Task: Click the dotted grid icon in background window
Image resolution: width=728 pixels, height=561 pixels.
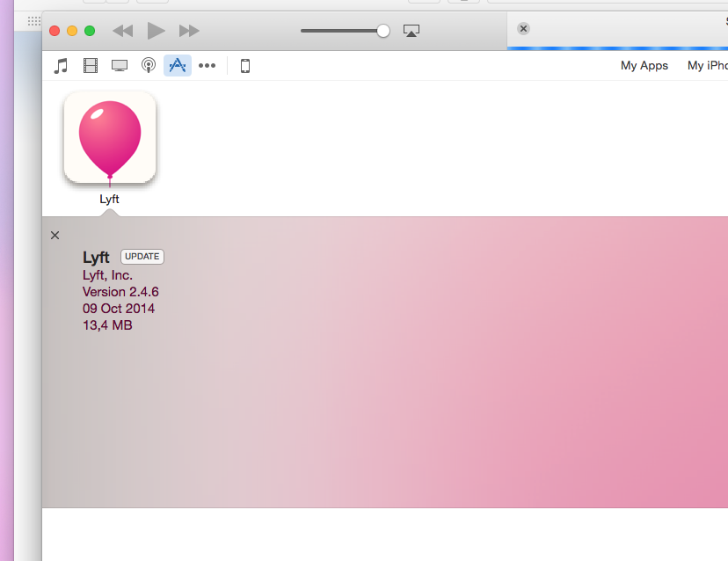Action: click(x=34, y=21)
